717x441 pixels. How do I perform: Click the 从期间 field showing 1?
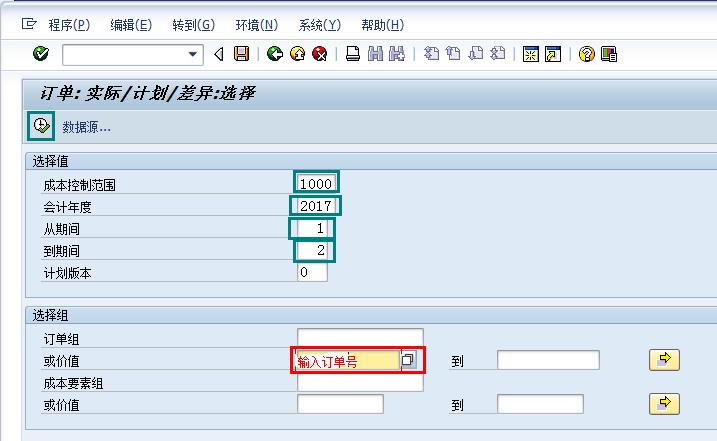pos(312,228)
